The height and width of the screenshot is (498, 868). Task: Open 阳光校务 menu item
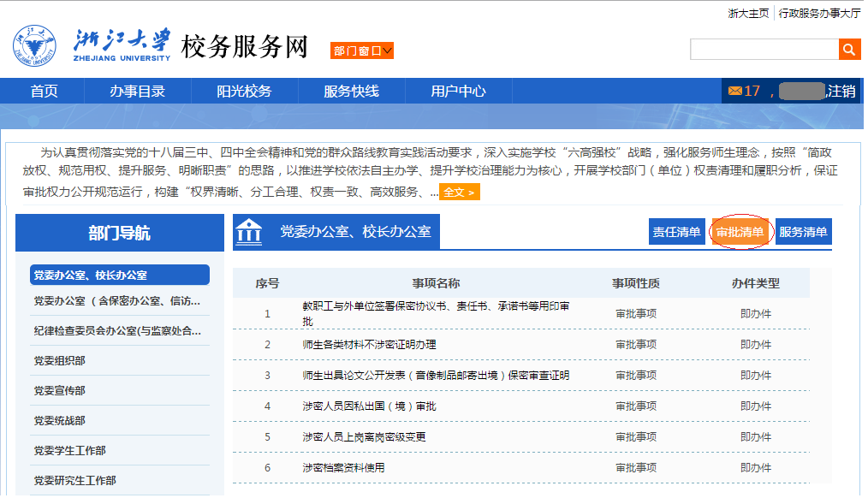[244, 92]
